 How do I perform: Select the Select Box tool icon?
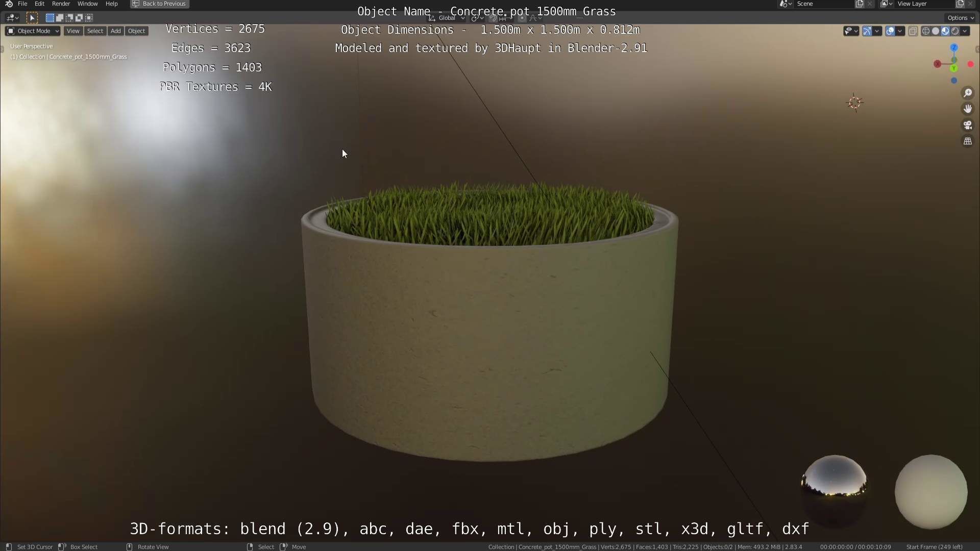32,18
